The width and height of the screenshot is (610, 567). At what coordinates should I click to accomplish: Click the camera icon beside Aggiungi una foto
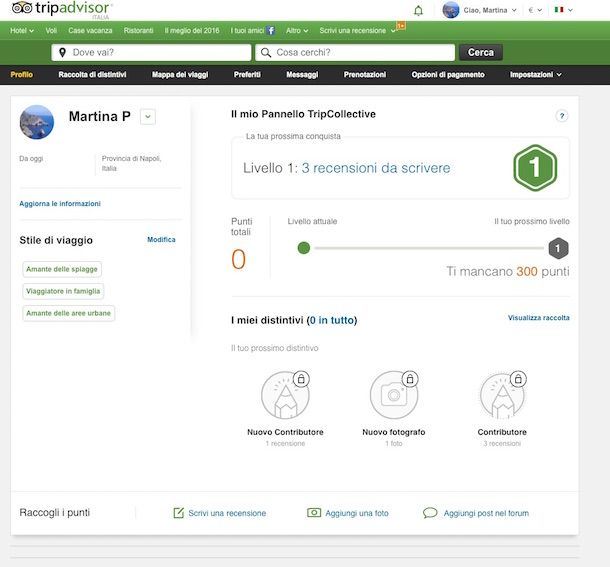[314, 513]
